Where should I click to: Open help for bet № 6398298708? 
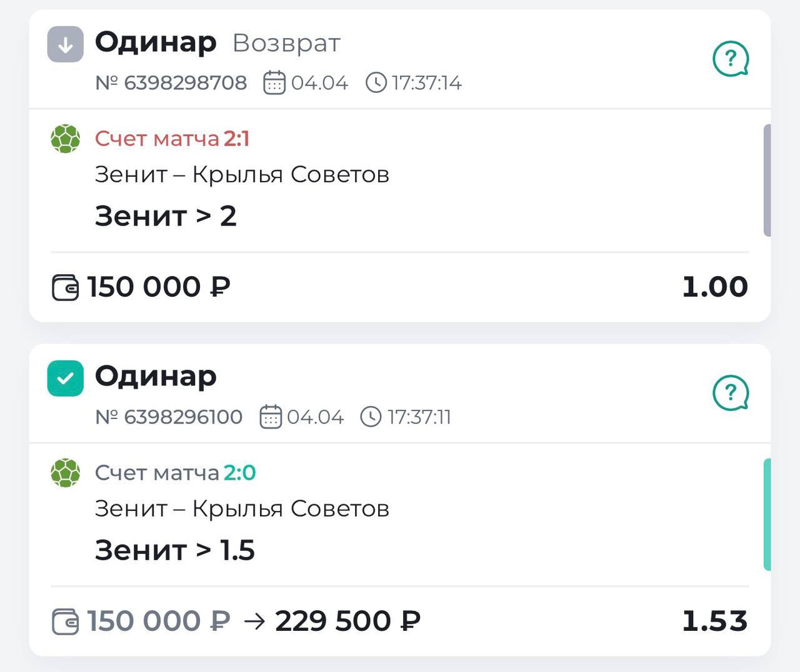click(730, 59)
